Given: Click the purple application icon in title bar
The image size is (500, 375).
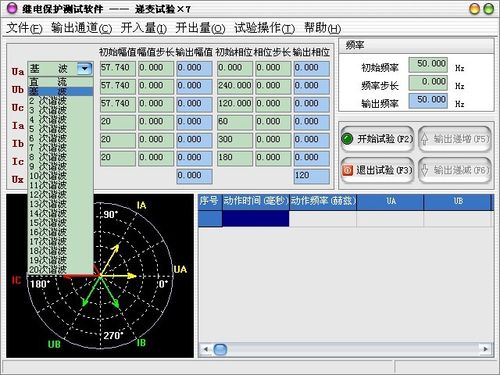Looking at the screenshot, I should coord(12,8).
